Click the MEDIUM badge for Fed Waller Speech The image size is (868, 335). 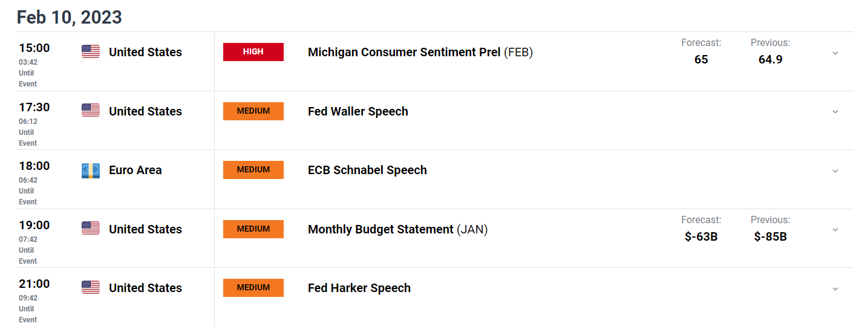point(253,111)
